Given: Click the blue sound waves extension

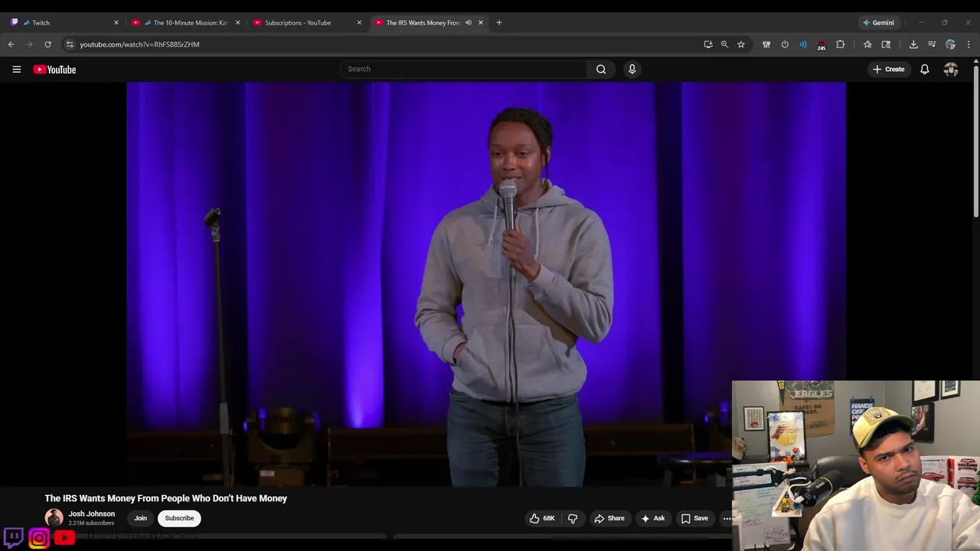Looking at the screenshot, I should pyautogui.click(x=803, y=44).
